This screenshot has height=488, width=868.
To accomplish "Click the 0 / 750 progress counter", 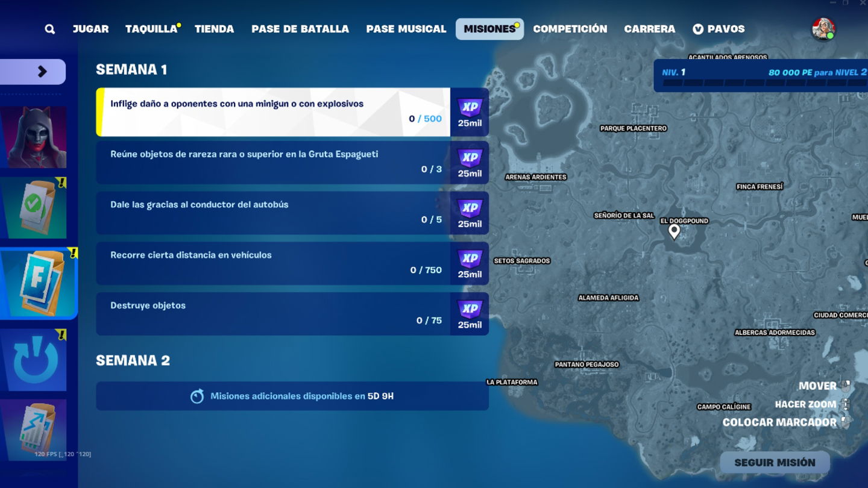I will tap(426, 270).
